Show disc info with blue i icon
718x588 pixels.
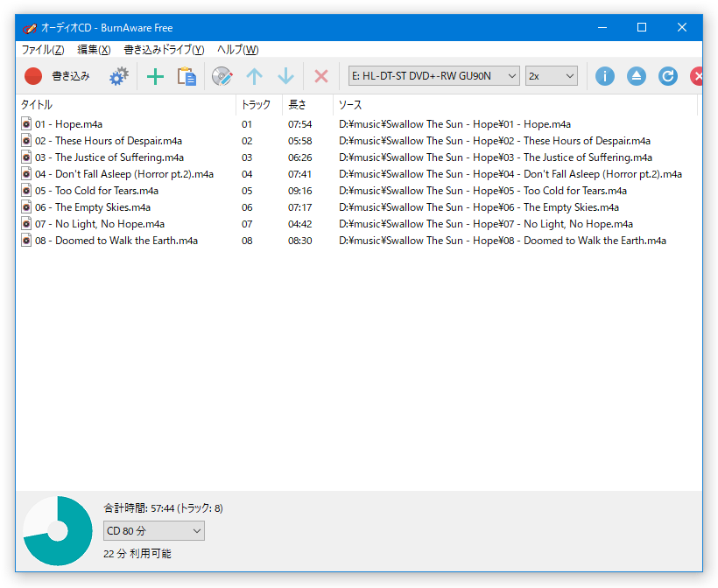[605, 76]
